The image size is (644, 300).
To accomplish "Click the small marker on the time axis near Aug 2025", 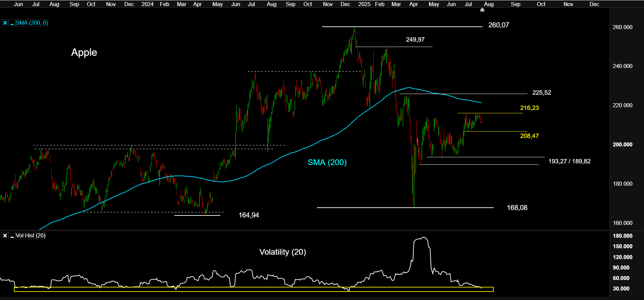I will tap(482, 10).
